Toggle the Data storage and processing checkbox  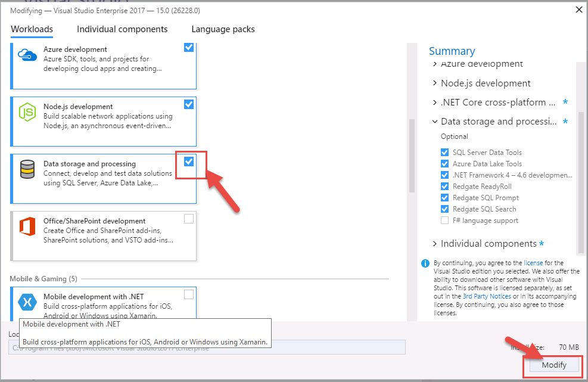tap(189, 162)
